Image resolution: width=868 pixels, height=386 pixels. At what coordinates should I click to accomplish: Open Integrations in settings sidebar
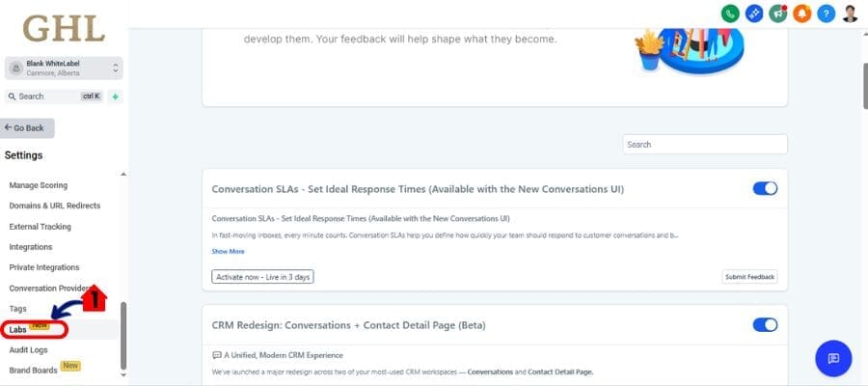31,247
